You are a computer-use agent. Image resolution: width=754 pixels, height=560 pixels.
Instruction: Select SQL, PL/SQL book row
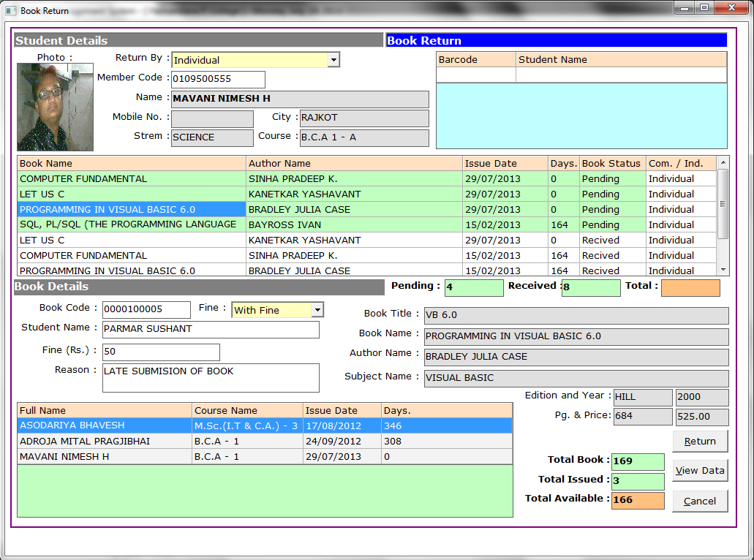[132, 224]
